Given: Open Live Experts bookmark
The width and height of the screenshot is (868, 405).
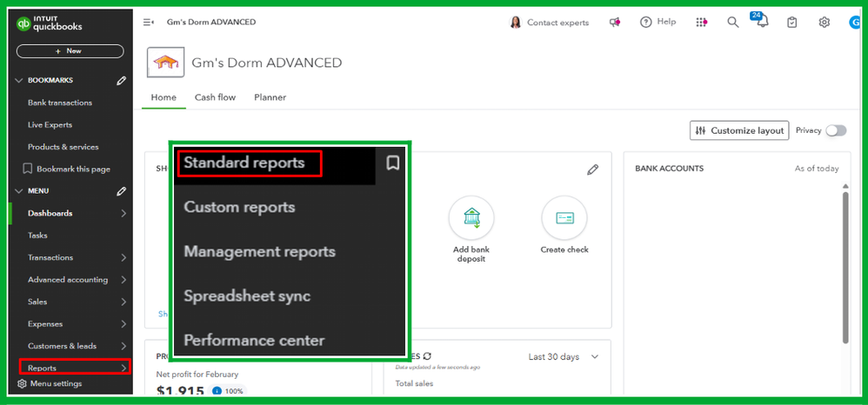Looking at the screenshot, I should pyautogui.click(x=50, y=125).
